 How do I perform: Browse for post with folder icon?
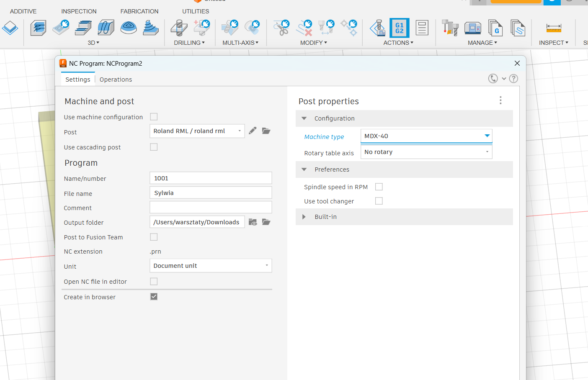266,131
